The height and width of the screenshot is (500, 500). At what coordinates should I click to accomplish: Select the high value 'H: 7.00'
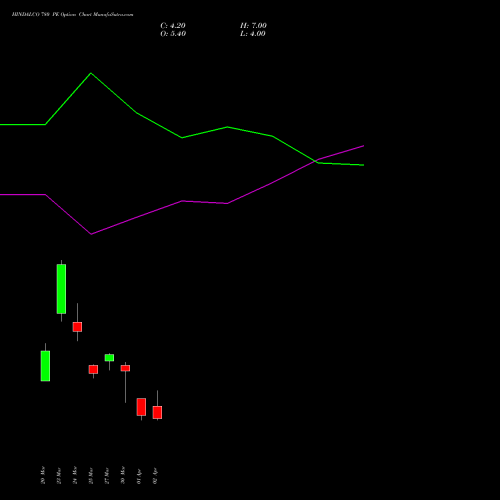tap(253, 26)
